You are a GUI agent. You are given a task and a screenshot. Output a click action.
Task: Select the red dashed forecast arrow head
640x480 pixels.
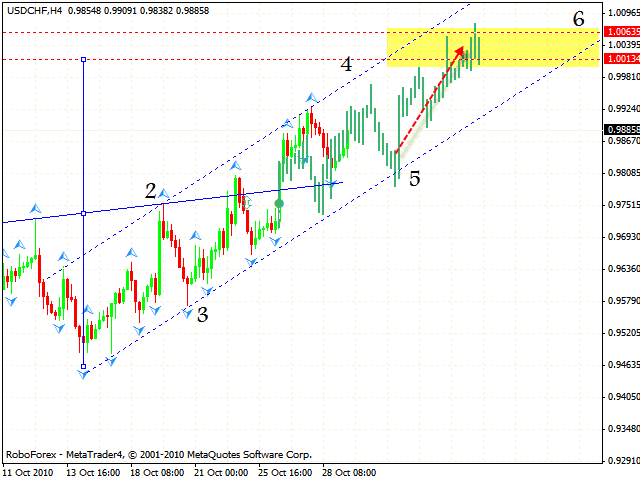459,51
